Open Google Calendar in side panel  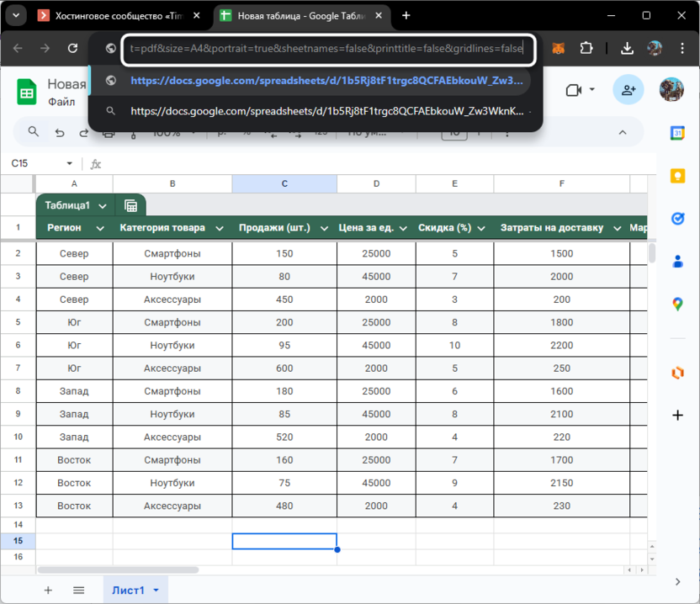[x=677, y=133]
